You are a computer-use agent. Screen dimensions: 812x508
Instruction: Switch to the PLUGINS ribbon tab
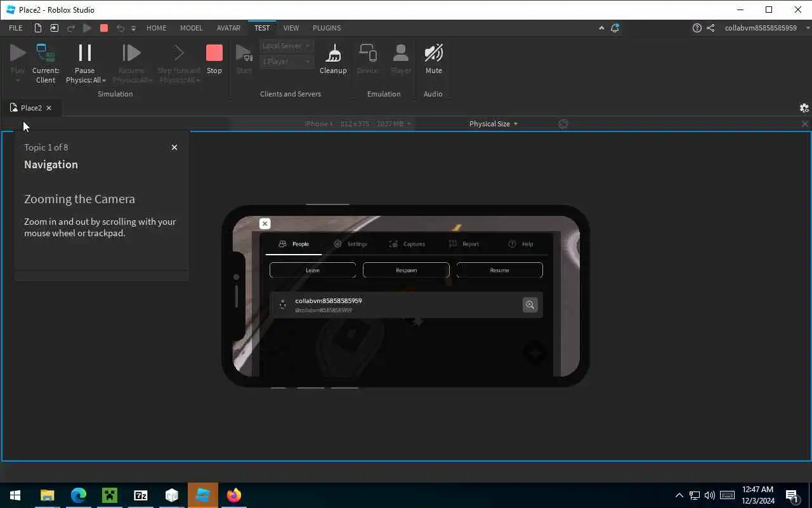[327, 28]
